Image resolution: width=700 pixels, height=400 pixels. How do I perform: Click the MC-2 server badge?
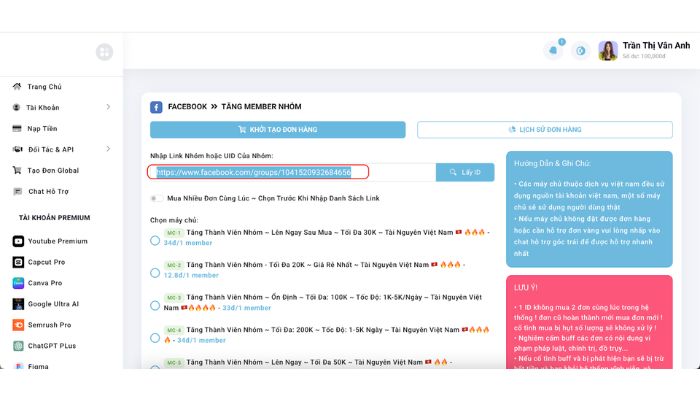(174, 265)
